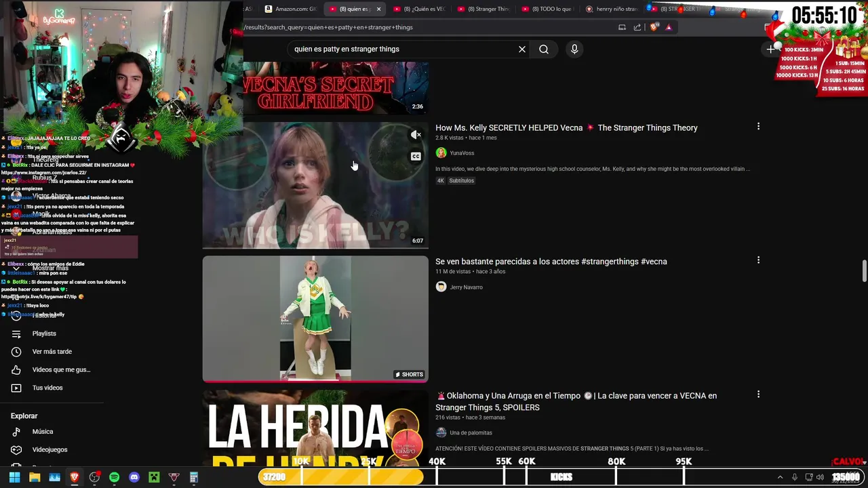The height and width of the screenshot is (488, 868).
Task: Unmute the preview on Who is Kelly thumbnail
Action: [x=416, y=135]
